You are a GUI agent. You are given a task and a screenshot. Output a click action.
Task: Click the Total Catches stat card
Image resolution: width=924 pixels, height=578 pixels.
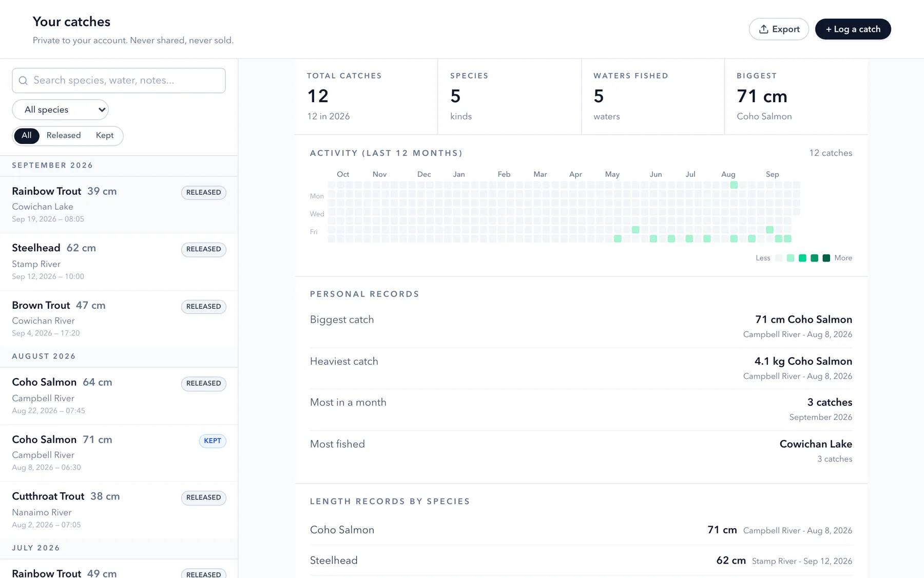[x=367, y=97]
